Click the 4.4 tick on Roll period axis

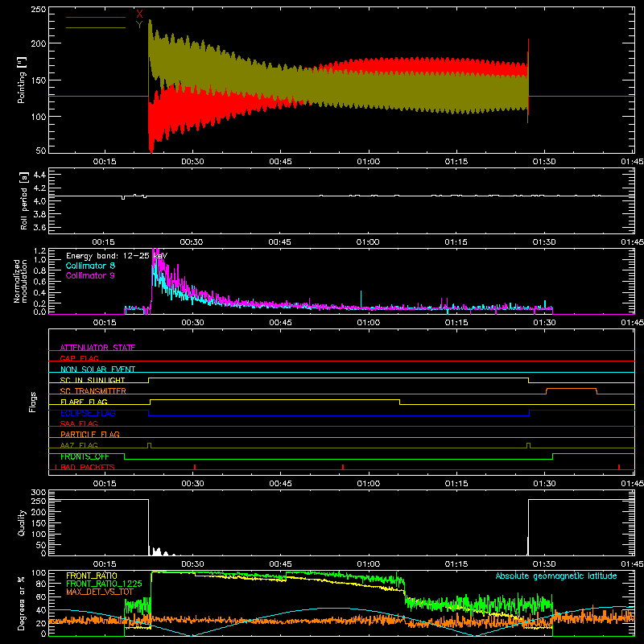point(39,175)
